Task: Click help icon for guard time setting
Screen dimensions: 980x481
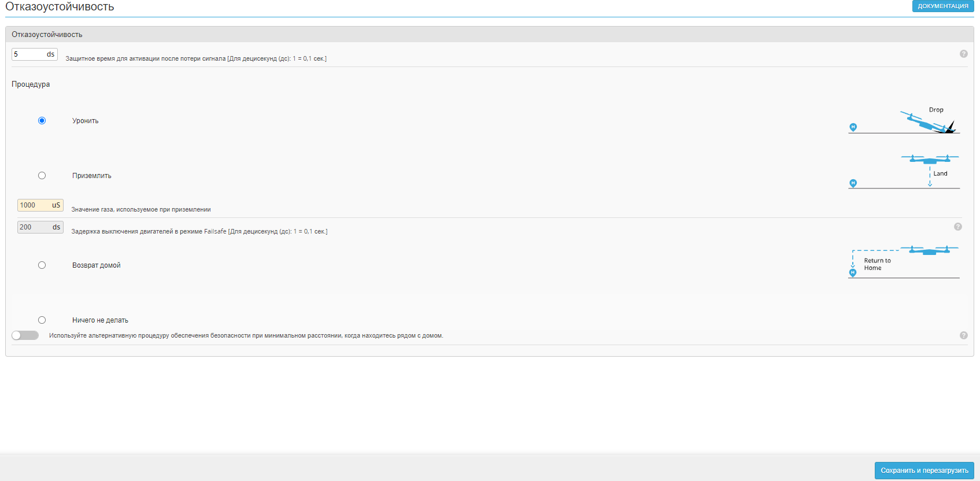Action: (x=963, y=54)
